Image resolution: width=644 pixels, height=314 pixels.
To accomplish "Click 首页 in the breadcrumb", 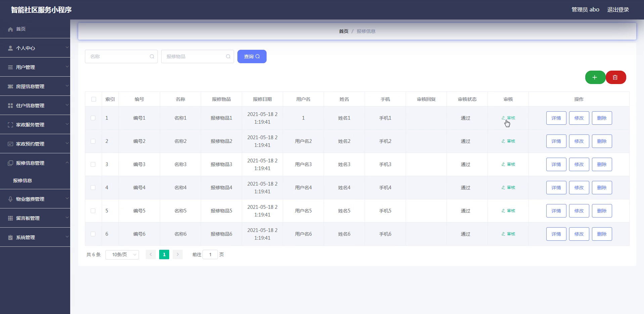I will (x=343, y=31).
